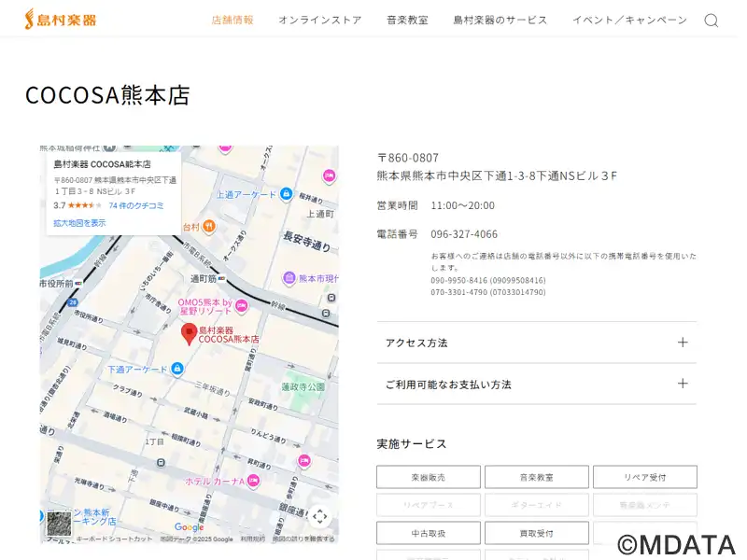Expand the ご利用可能なお支払い方法 section
Screen dimensions: 747x560
[x=536, y=384]
